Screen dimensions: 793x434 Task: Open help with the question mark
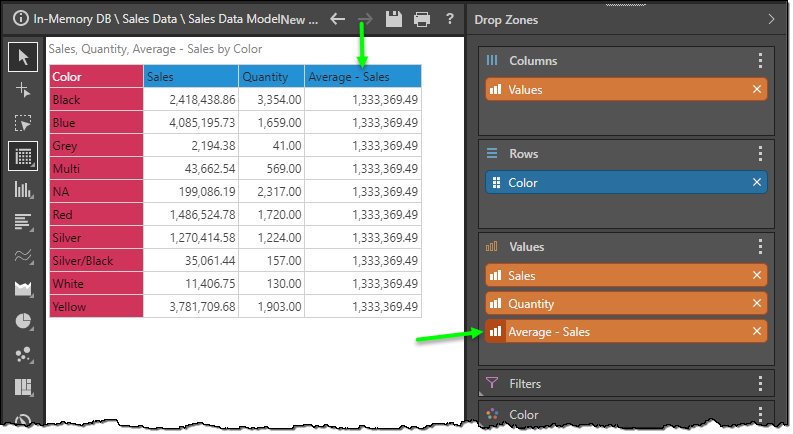coord(450,19)
